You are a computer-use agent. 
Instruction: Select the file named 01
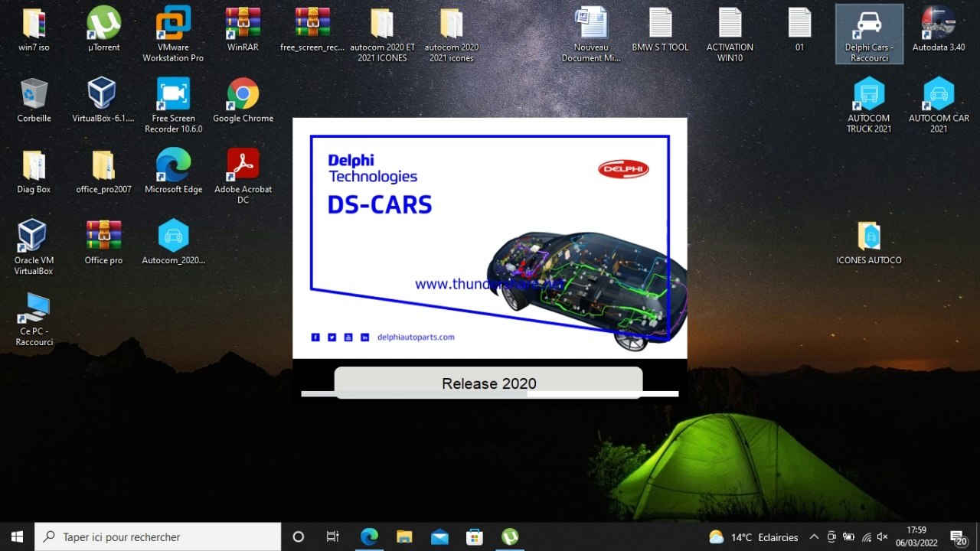pyautogui.click(x=799, y=29)
